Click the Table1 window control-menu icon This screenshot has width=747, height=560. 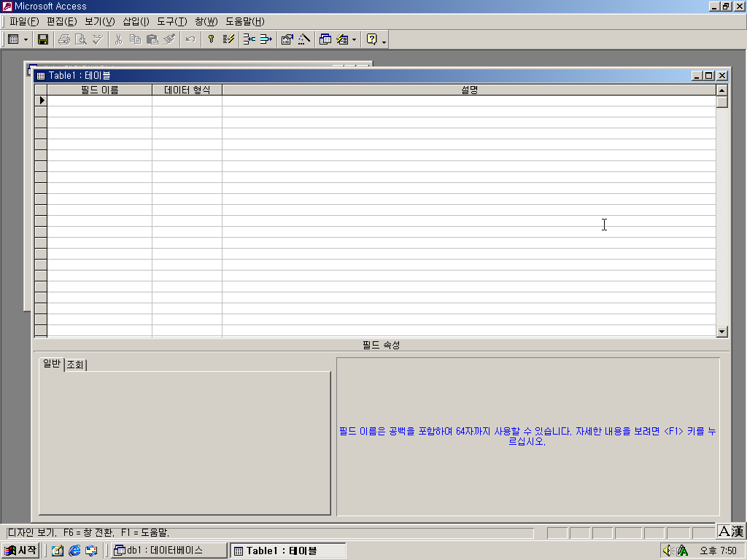coord(41,76)
